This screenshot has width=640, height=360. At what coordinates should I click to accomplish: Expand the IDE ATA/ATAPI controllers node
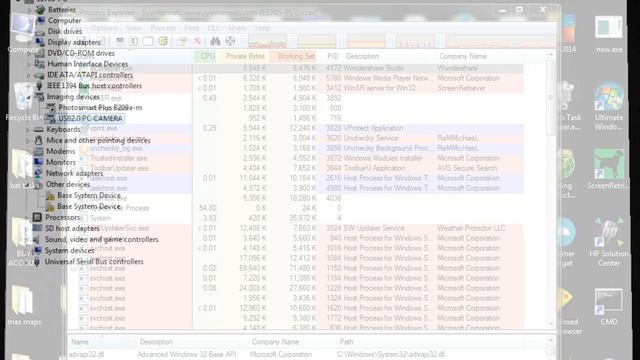[29, 76]
